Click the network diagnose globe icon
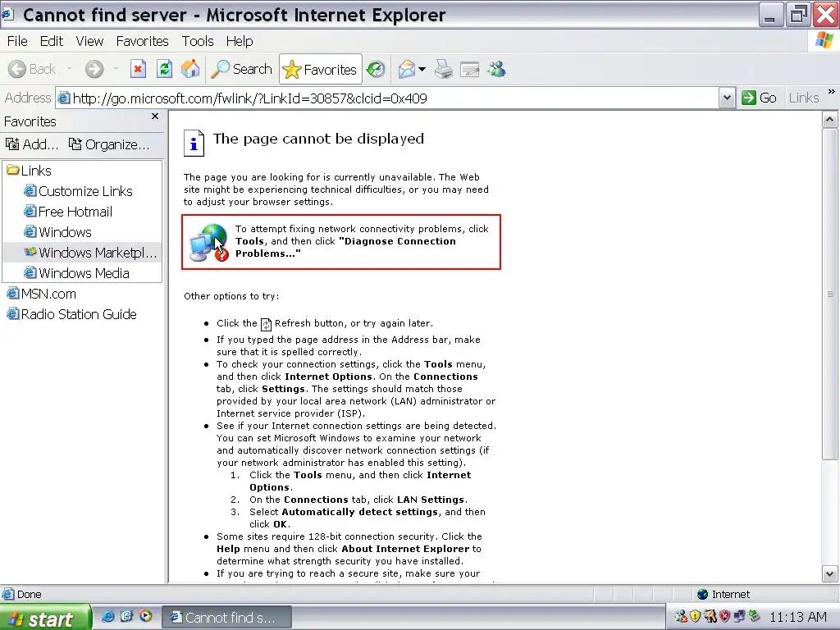This screenshot has width=840, height=630. [x=209, y=243]
